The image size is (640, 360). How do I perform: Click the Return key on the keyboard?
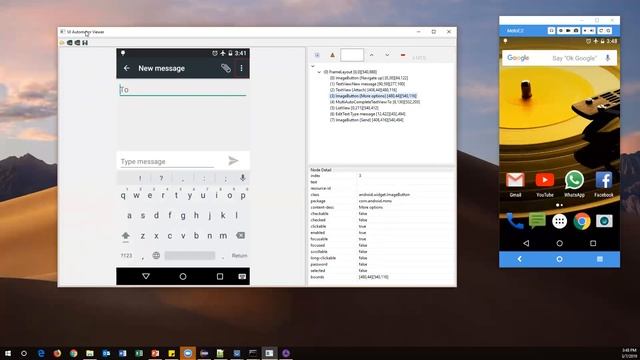(x=240, y=256)
